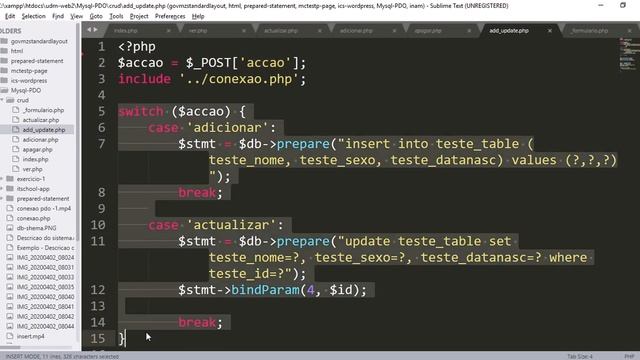Click IMG_20200402_08035 image icon

pyautogui.click(x=10, y=287)
